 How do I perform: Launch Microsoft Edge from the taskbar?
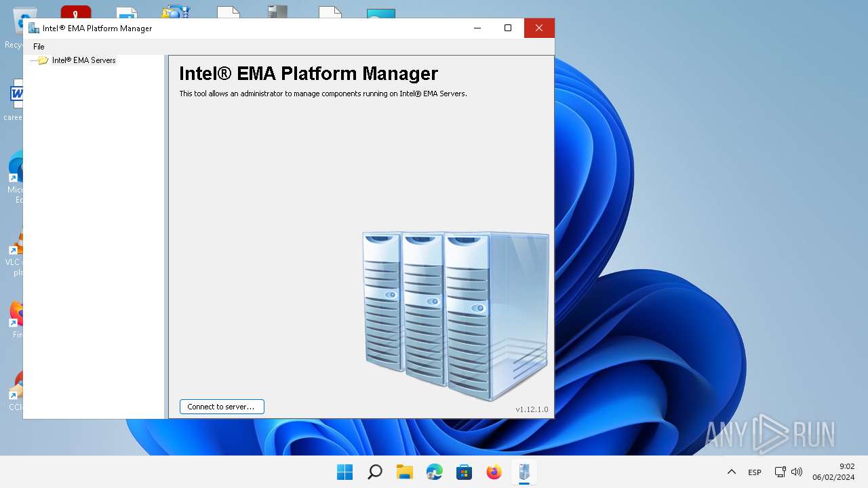pos(435,472)
